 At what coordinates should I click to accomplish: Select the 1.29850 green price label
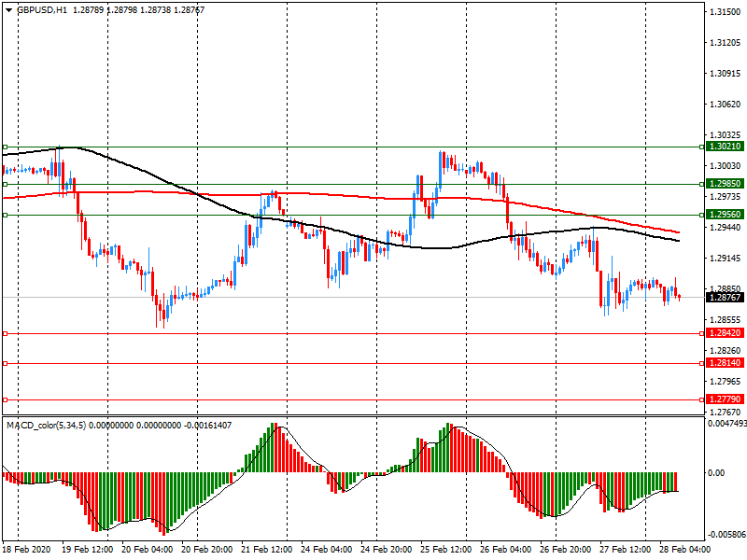725,184
